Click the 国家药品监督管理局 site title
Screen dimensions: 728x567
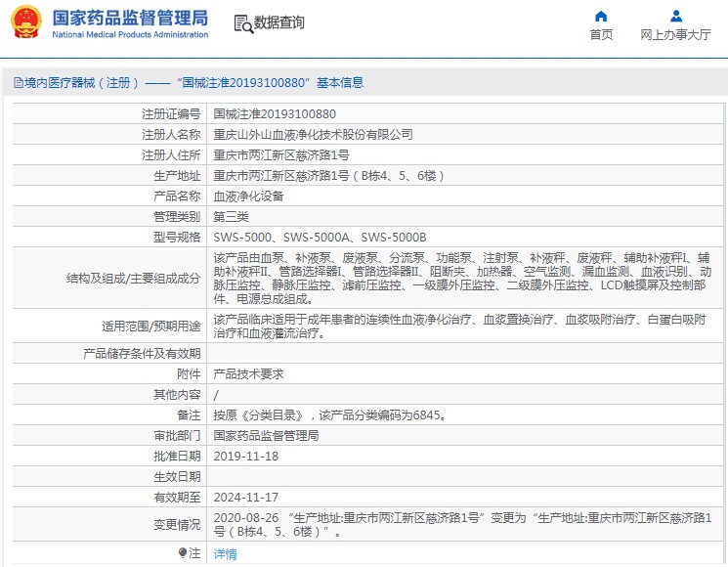click(x=129, y=18)
